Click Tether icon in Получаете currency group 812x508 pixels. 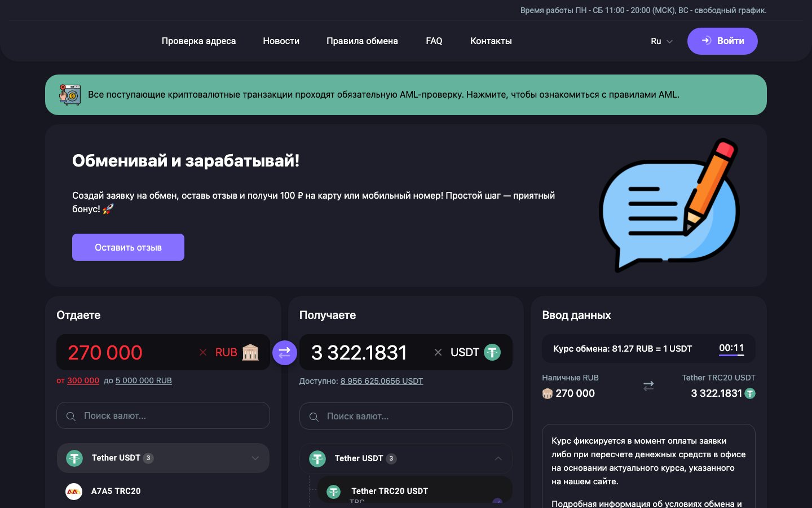(317, 458)
